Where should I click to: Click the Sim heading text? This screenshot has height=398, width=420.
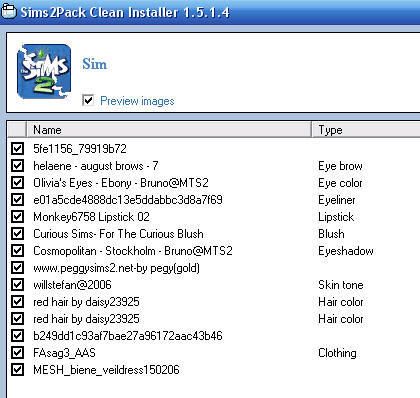[95, 64]
